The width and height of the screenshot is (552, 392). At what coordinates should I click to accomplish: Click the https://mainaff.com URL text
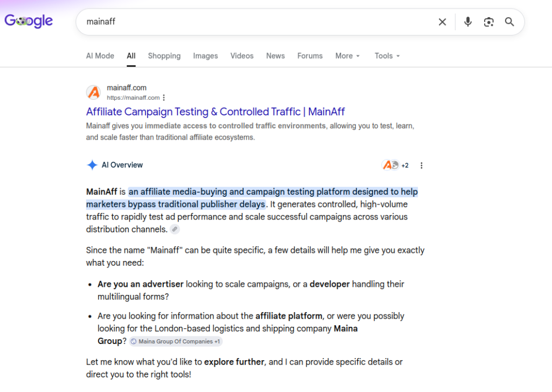click(x=133, y=98)
